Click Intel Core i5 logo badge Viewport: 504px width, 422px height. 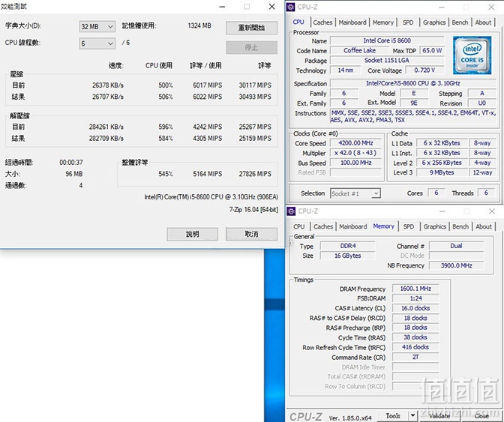[x=472, y=55]
